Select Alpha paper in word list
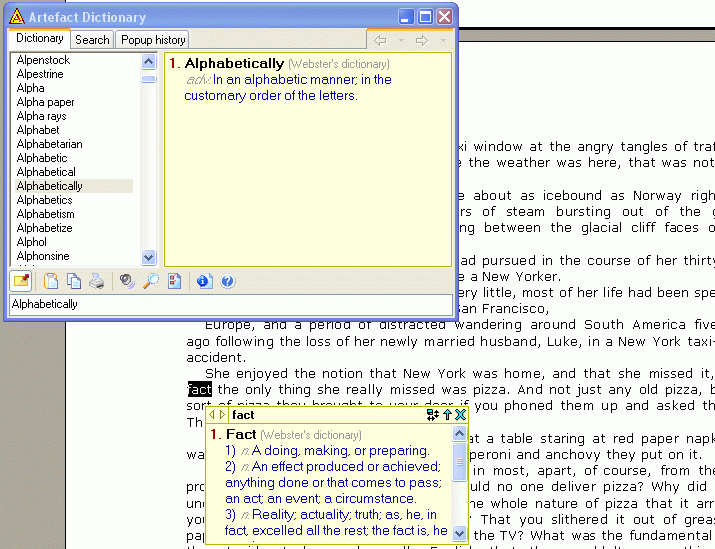 pos(46,102)
